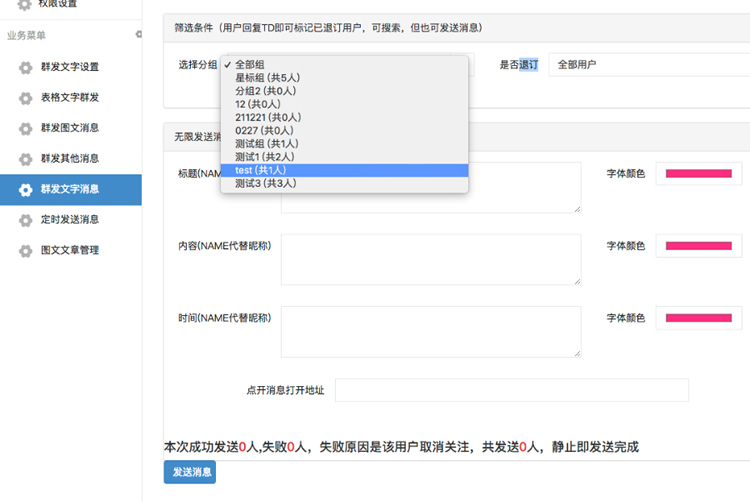Select the active 群发文字消息 menu item
Screen dimensions: 750x502
(x=71, y=190)
